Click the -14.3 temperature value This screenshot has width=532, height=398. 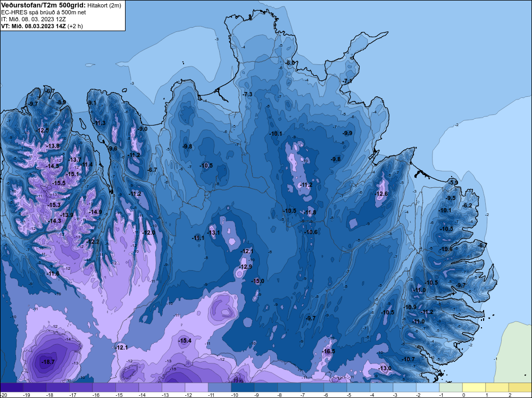point(55,221)
